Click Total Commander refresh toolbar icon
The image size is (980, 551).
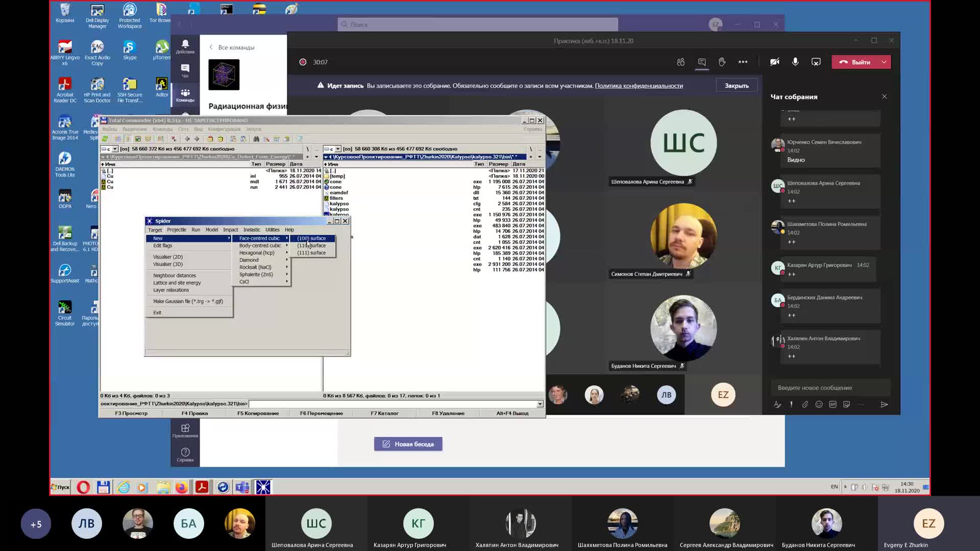point(105,139)
